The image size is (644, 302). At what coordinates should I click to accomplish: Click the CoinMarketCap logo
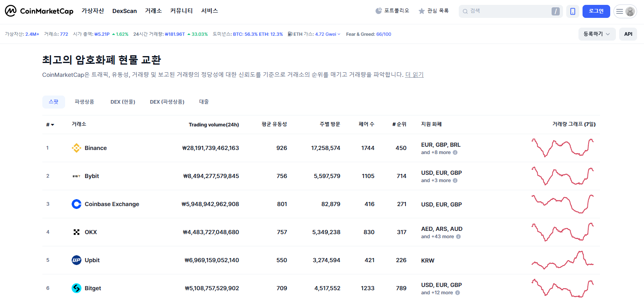(39, 11)
